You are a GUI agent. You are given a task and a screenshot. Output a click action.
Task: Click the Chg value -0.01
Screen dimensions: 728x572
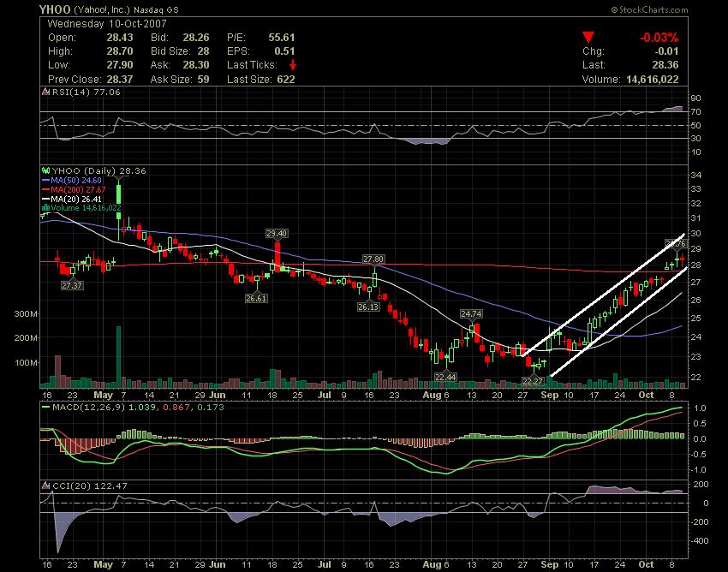(665, 51)
